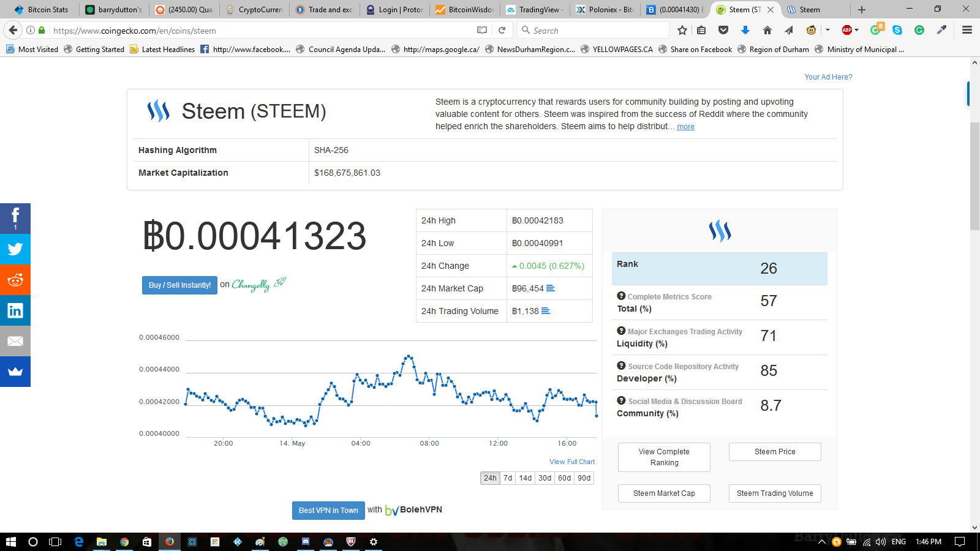Open Firefox hamburger menu

click(967, 30)
